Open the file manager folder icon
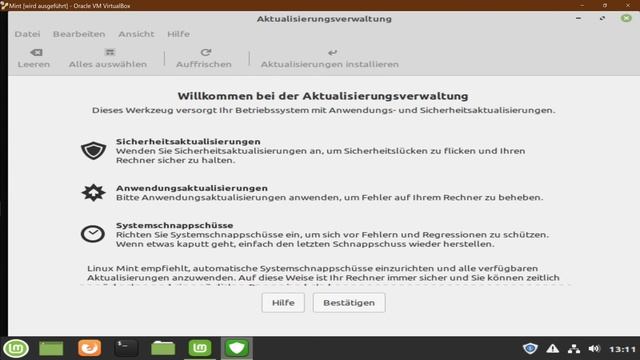 163,348
